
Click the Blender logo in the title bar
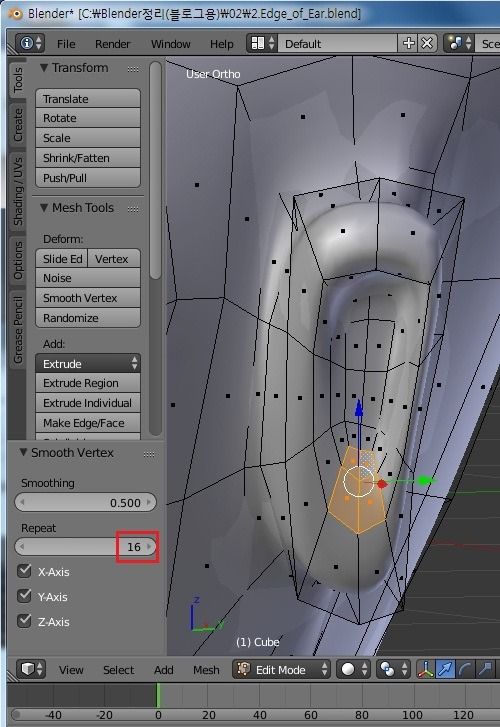16,14
